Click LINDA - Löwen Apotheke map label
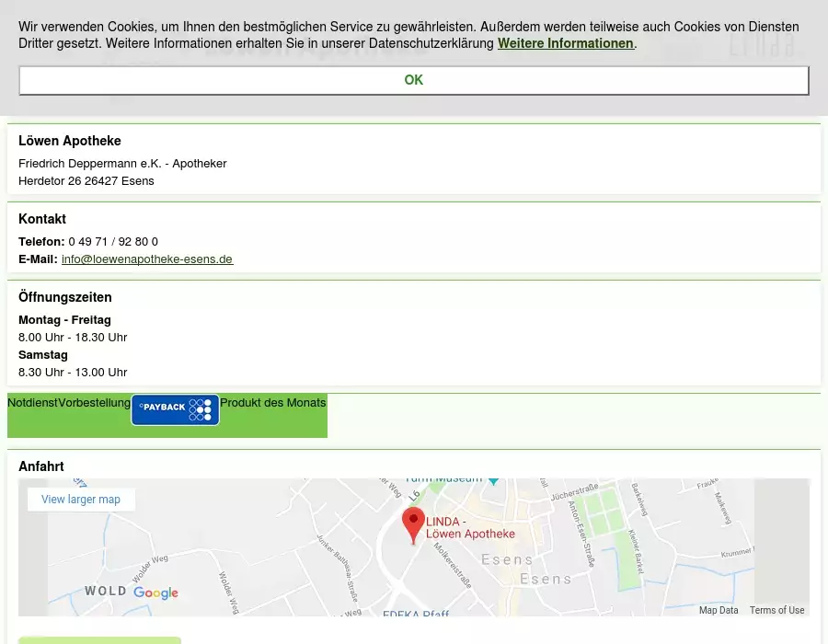 pyautogui.click(x=470, y=528)
